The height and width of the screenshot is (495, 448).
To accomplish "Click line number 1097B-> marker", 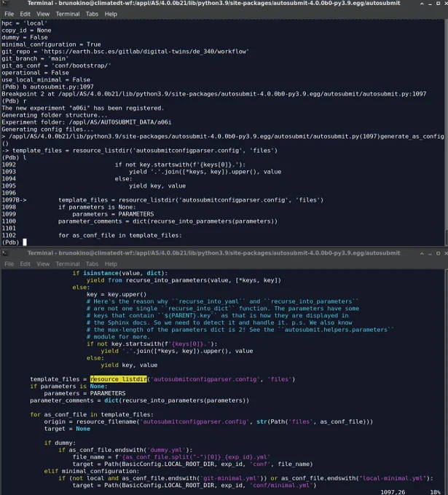I will pos(14,200).
